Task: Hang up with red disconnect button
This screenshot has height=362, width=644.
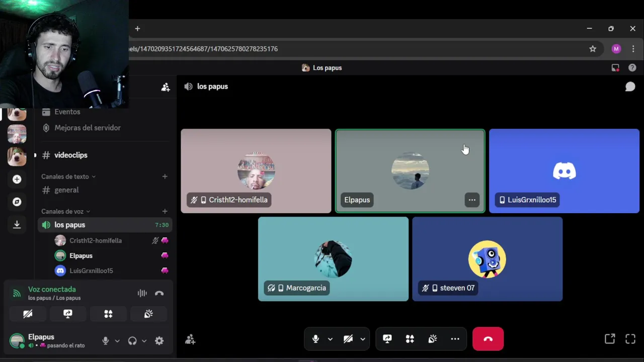Action: (488, 339)
